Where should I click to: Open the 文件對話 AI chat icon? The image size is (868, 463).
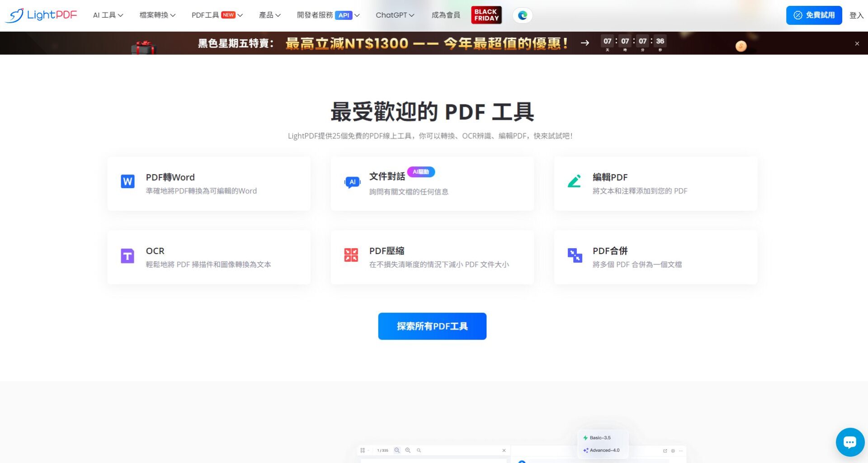click(352, 182)
